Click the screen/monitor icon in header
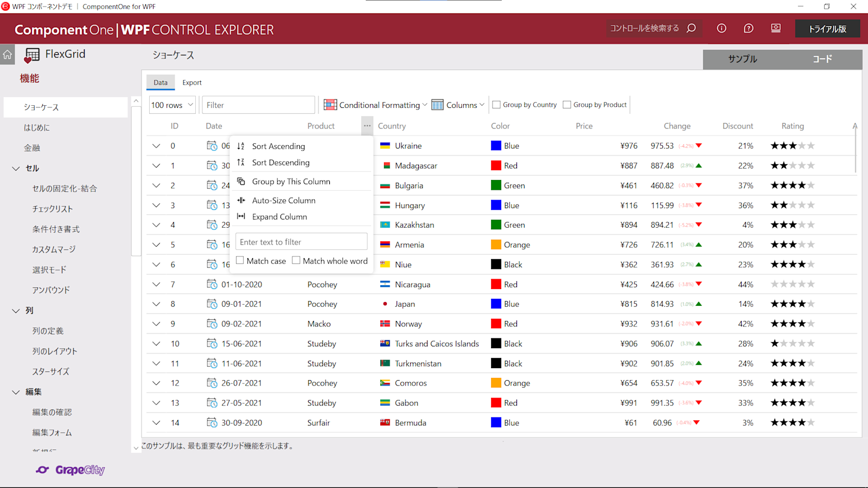 (776, 28)
